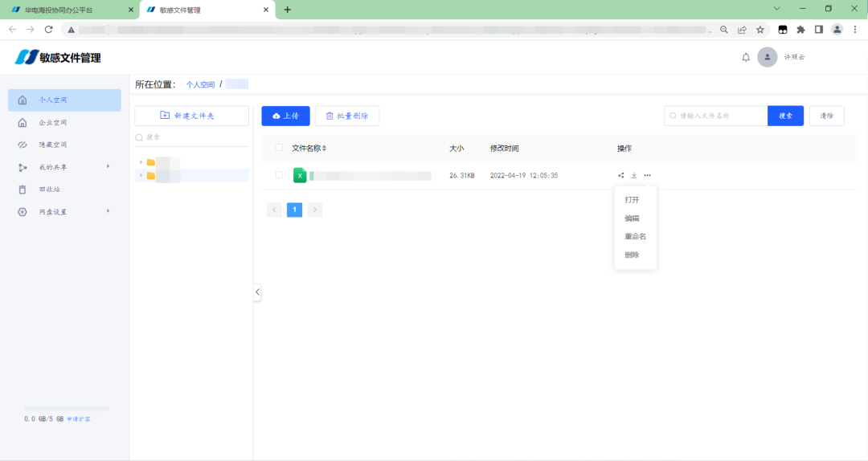Click the user avatar icon
The width and height of the screenshot is (868, 461).
768,57
